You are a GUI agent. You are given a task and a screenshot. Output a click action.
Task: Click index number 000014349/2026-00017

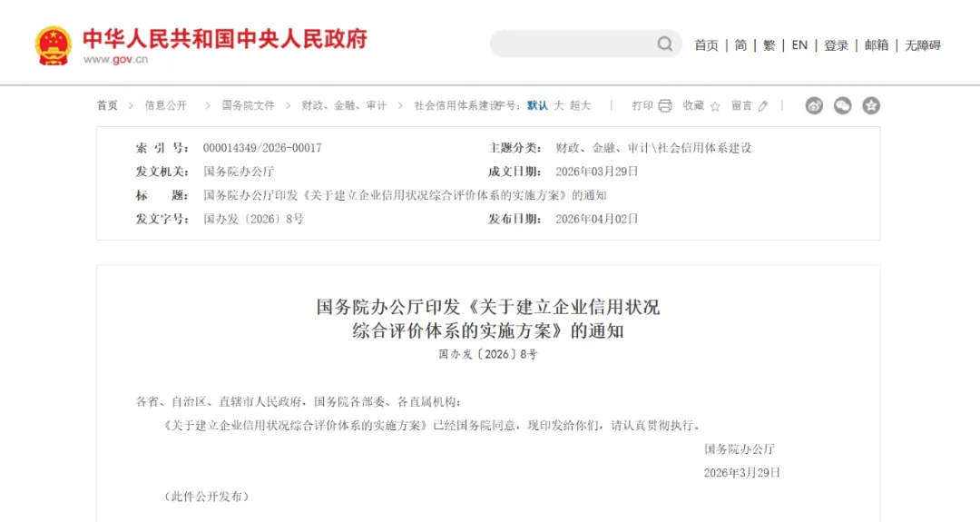[x=262, y=148]
